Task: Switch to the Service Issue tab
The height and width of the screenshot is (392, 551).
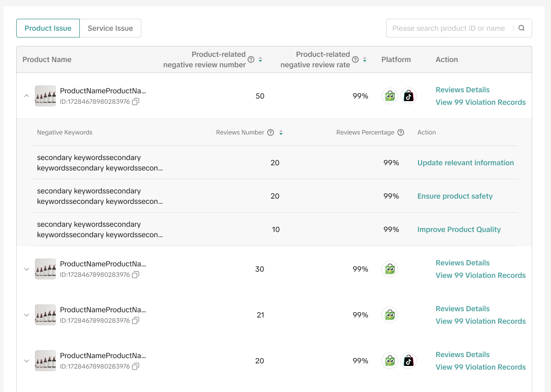Action: (110, 28)
